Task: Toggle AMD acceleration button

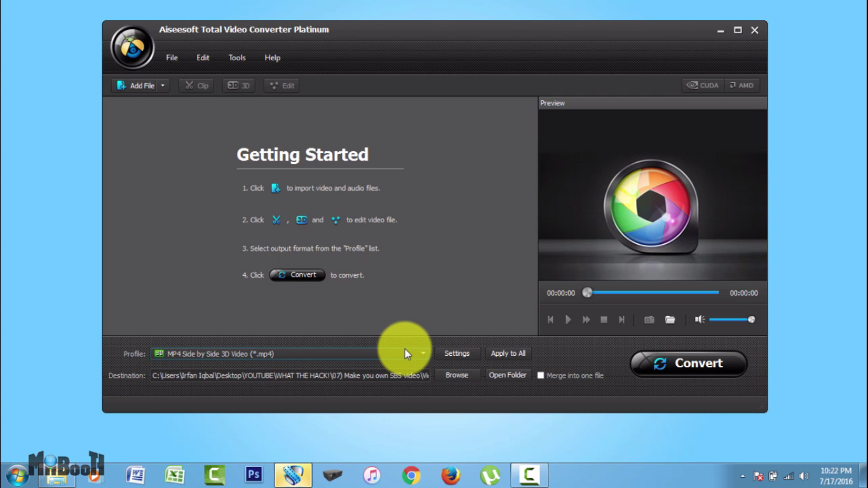Action: tap(742, 86)
